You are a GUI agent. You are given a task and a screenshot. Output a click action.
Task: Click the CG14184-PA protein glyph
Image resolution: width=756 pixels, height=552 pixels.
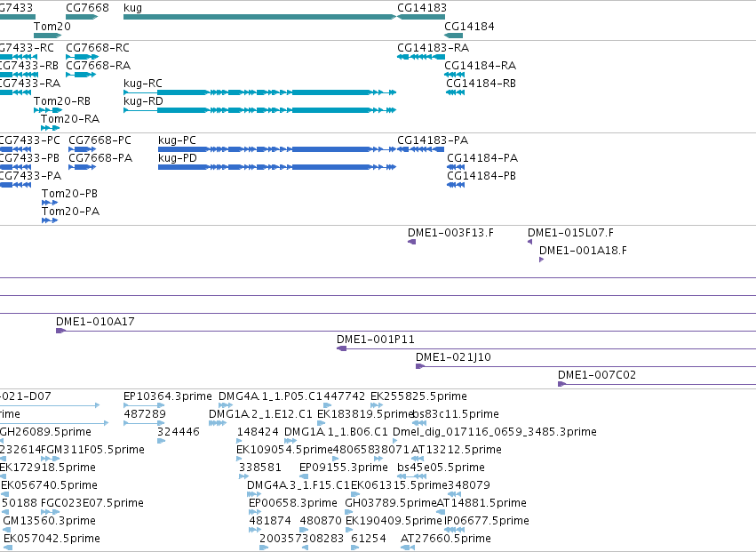click(456, 167)
